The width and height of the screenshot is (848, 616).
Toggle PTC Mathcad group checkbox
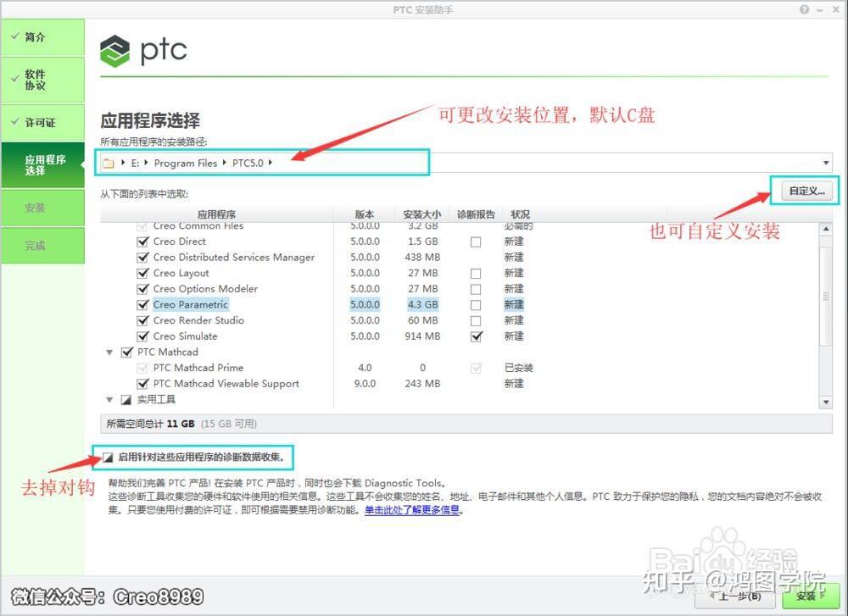tap(127, 352)
